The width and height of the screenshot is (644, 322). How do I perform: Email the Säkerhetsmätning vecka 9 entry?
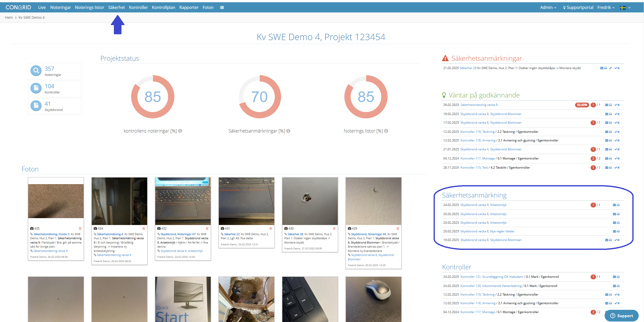coord(607,105)
